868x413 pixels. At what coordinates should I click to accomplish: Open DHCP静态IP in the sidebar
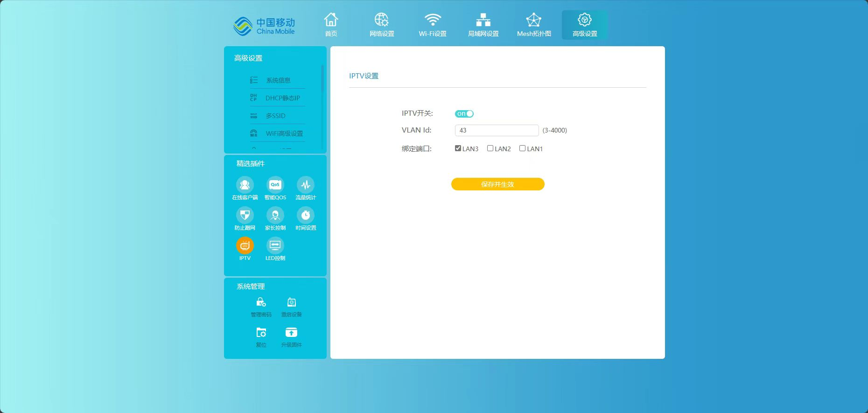click(x=278, y=98)
